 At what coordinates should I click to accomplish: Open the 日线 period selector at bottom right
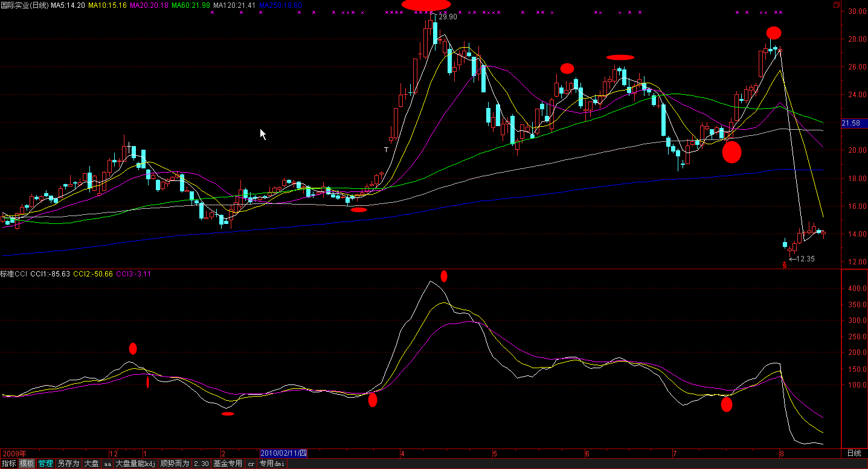pos(854,453)
